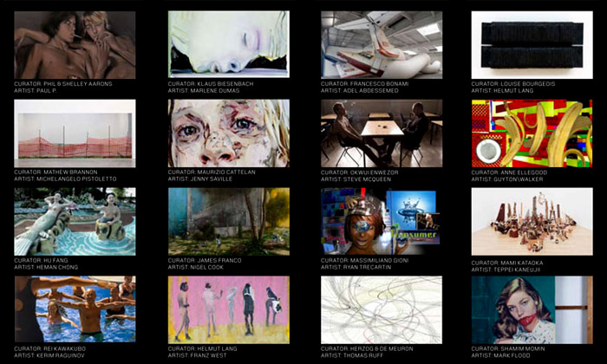Select curator text Shamim Momin
This screenshot has height=364, width=607.
[508, 348]
